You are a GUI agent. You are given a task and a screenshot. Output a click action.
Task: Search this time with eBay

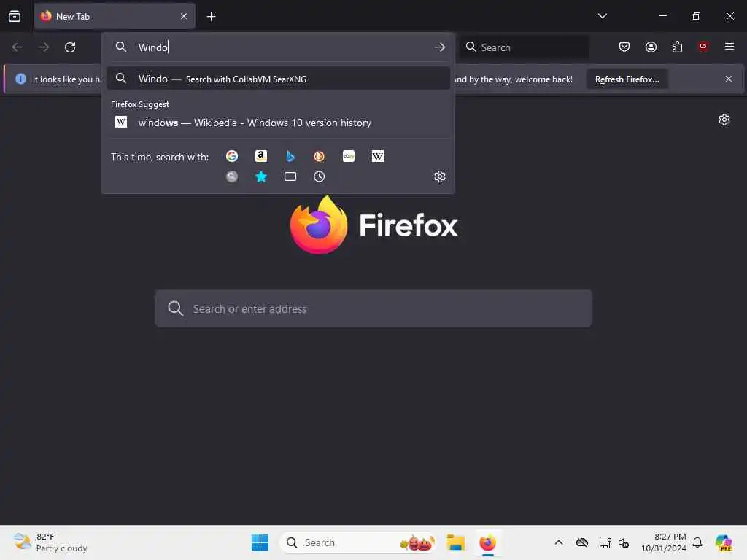[349, 156]
